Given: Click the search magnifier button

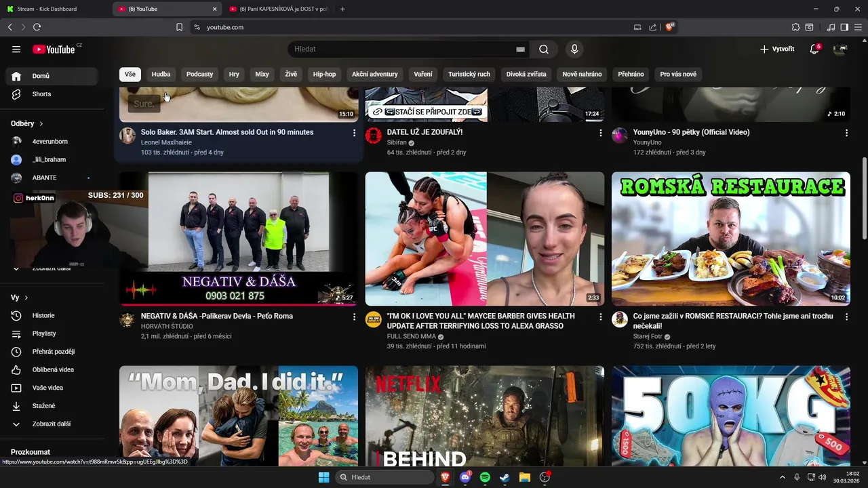Looking at the screenshot, I should click(544, 49).
